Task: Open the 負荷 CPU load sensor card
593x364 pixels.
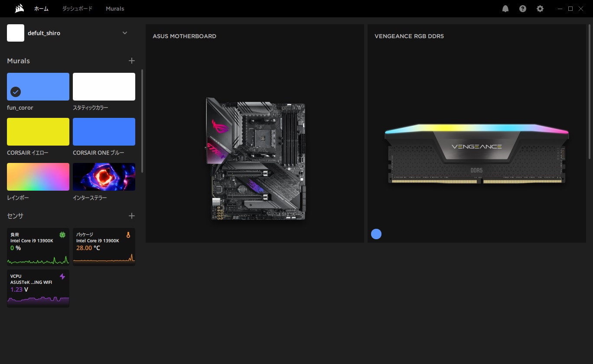Action: 38,247
